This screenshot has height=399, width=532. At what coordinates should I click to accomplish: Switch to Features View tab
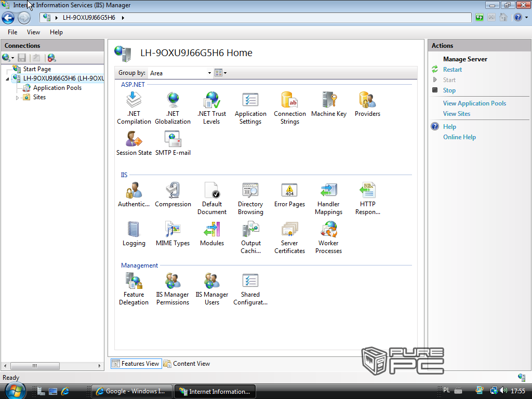pyautogui.click(x=136, y=364)
